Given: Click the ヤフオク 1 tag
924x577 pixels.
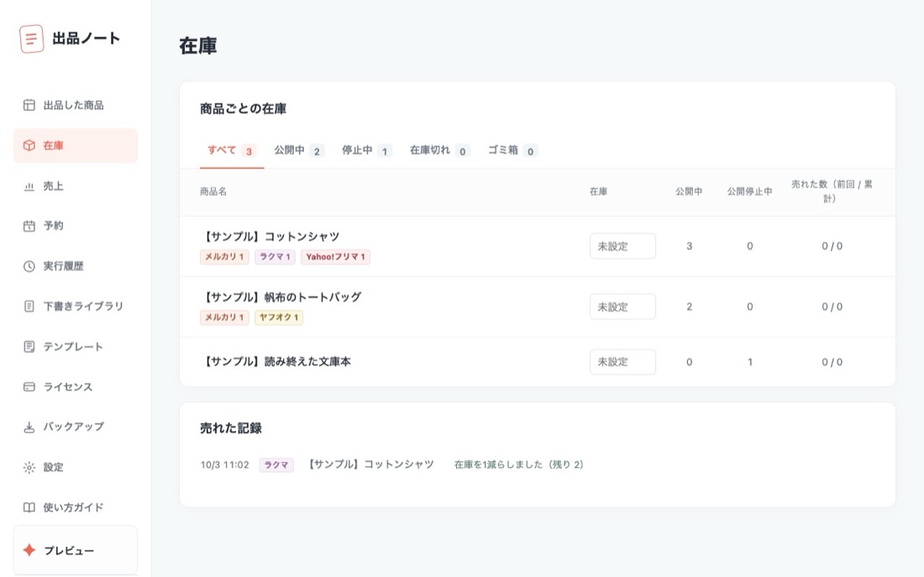Looking at the screenshot, I should tap(279, 317).
